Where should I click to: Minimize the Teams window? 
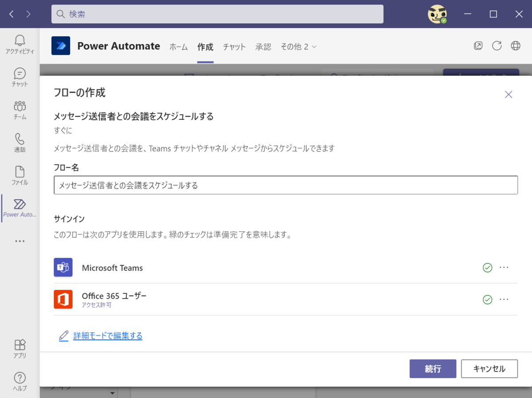pos(468,14)
